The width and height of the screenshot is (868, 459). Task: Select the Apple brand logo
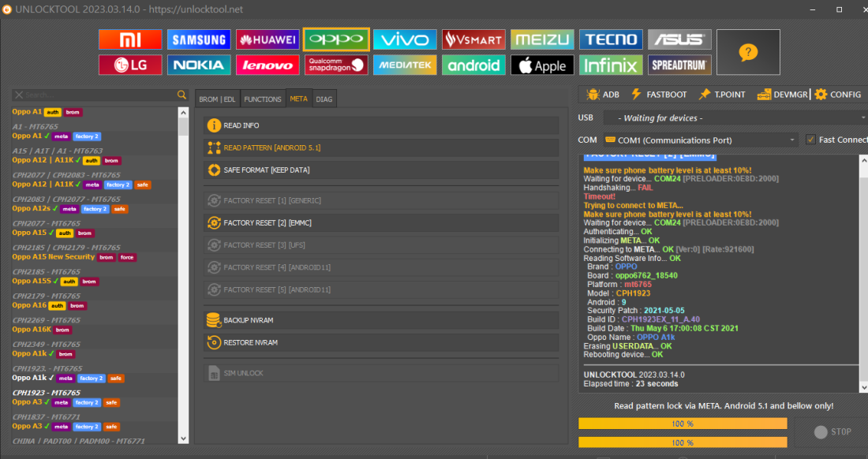pyautogui.click(x=542, y=65)
